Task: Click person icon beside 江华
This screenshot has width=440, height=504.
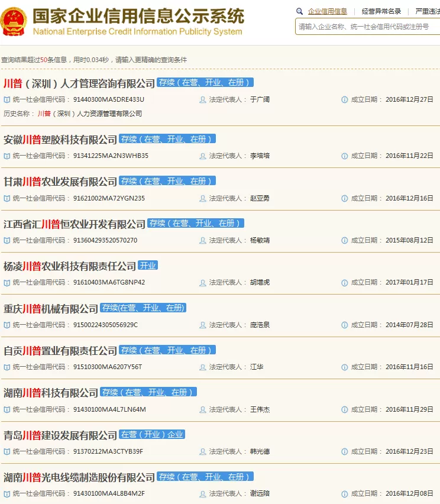Action: point(203,367)
